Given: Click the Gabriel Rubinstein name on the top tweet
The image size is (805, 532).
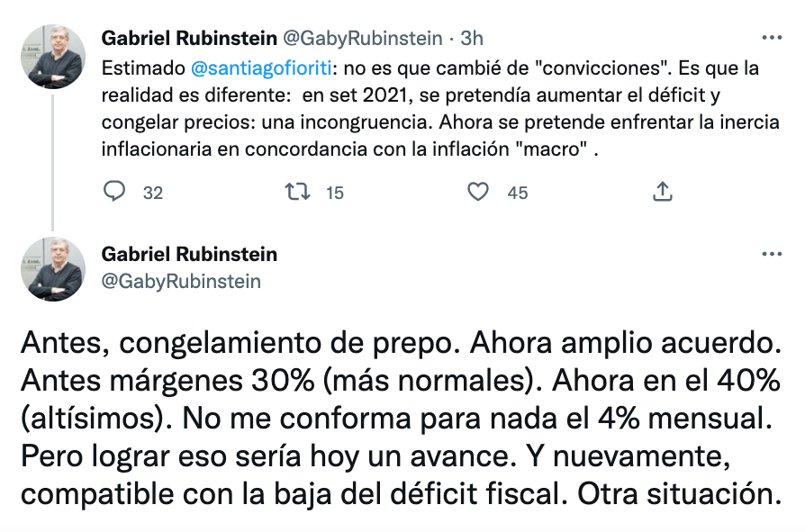Looking at the screenshot, I should tap(189, 39).
